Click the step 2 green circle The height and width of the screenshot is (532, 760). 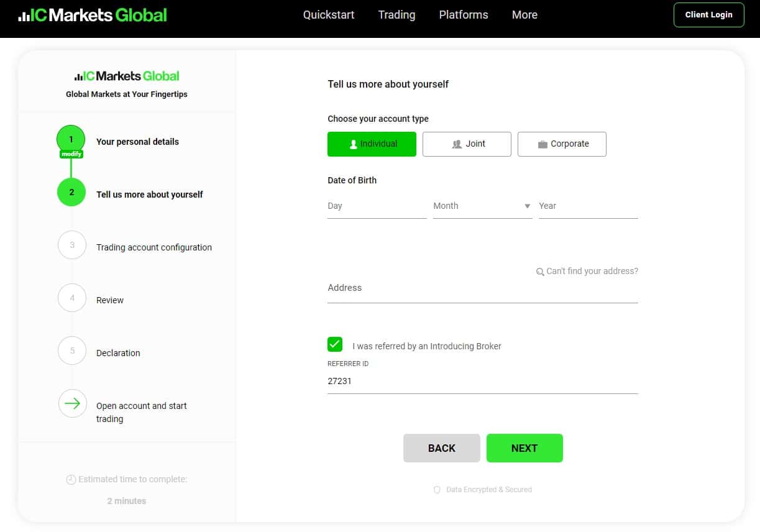pos(71,193)
